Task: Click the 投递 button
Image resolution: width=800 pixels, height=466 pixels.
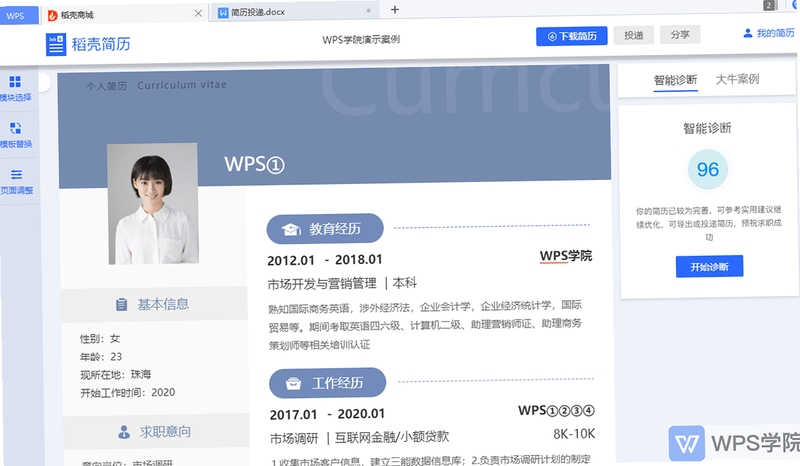Action: (634, 35)
